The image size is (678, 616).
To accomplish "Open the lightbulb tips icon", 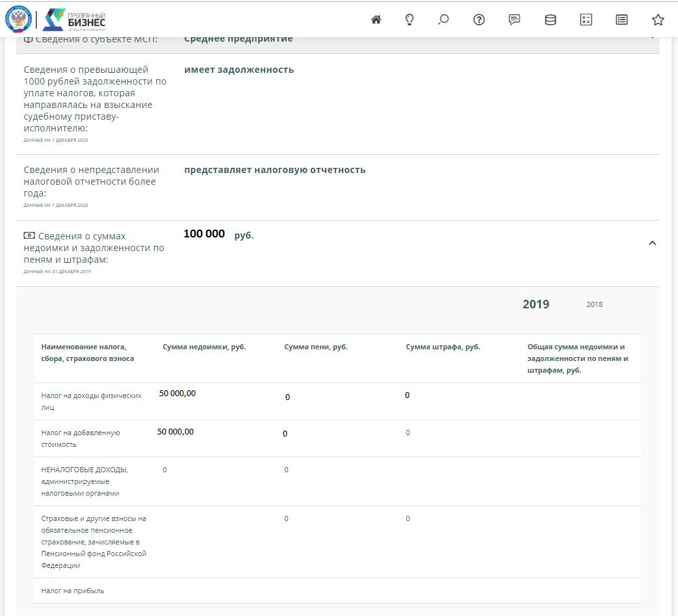I will (x=410, y=20).
